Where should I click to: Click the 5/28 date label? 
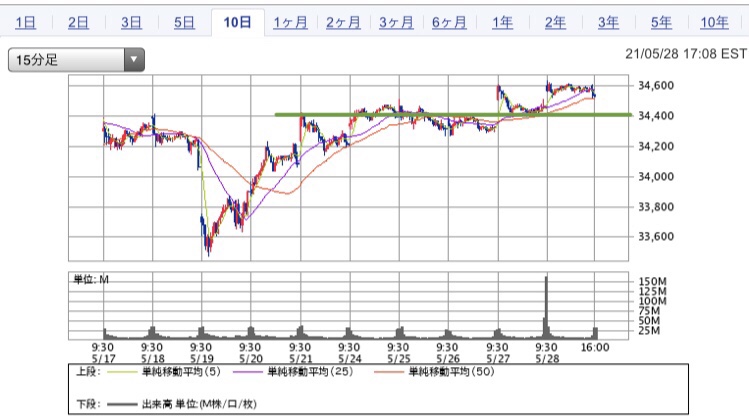547,359
